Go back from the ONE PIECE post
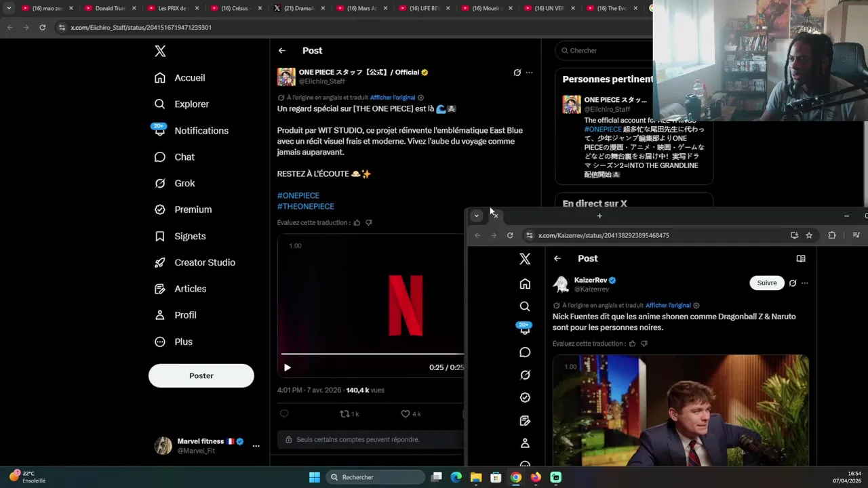The height and width of the screenshot is (488, 868). [x=282, y=51]
